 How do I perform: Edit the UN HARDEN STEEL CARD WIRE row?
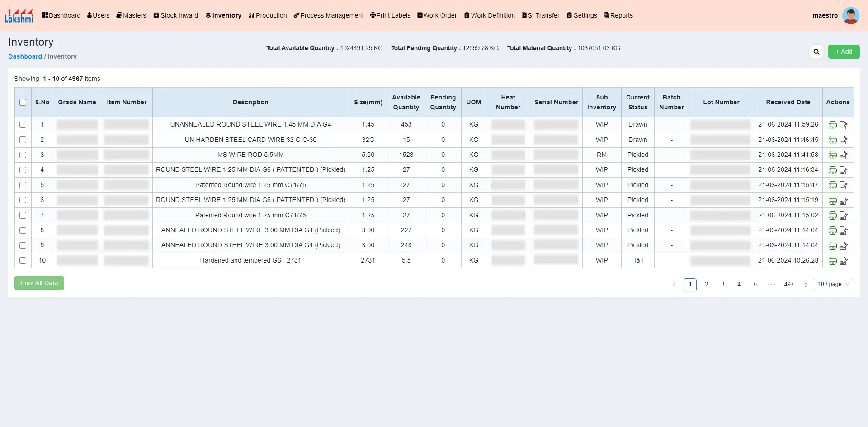[x=843, y=140]
